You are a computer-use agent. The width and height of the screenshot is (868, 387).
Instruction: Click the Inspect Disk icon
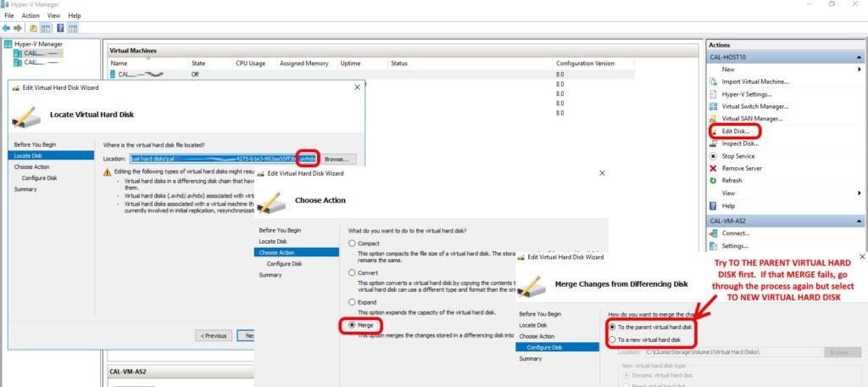coord(714,143)
